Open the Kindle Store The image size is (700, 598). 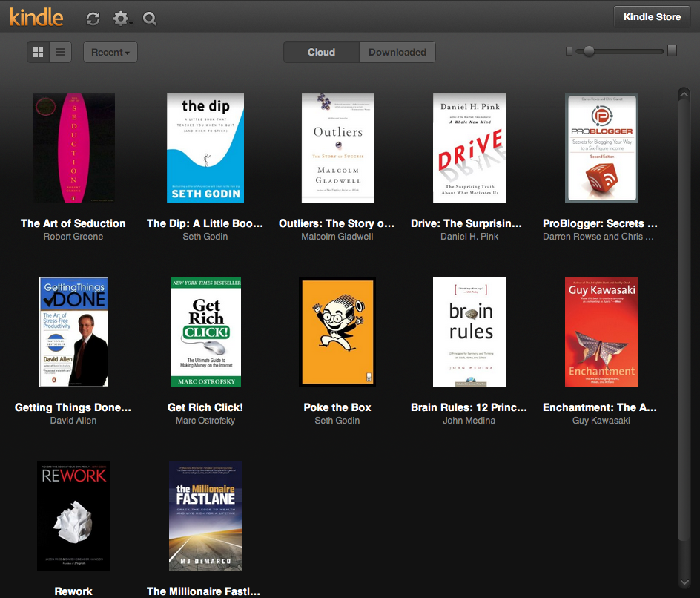[x=652, y=16]
